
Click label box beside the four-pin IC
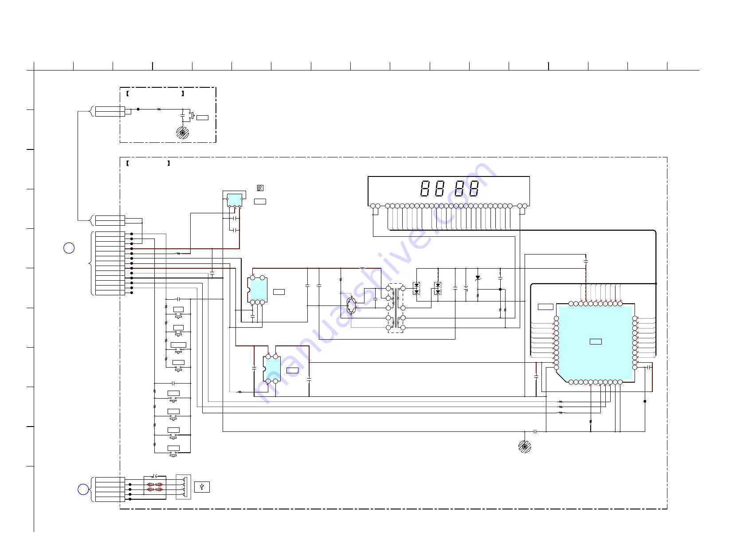tap(292, 370)
